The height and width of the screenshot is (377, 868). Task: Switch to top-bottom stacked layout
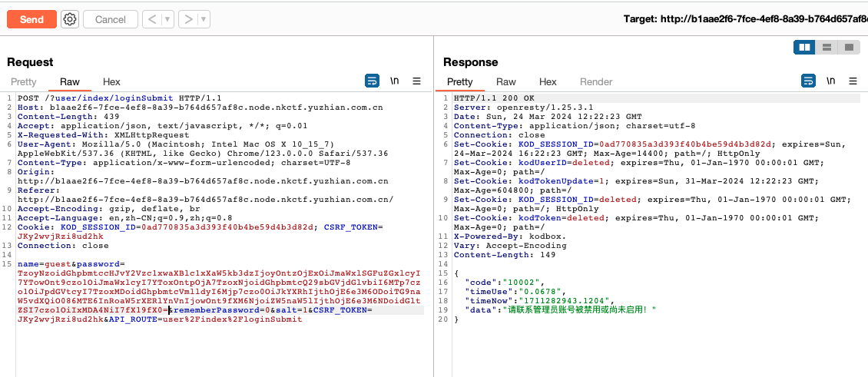pos(827,48)
